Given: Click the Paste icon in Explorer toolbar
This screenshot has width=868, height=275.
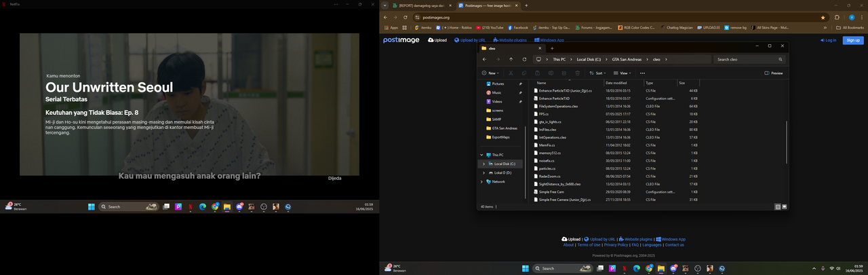Looking at the screenshot, I should (x=537, y=73).
